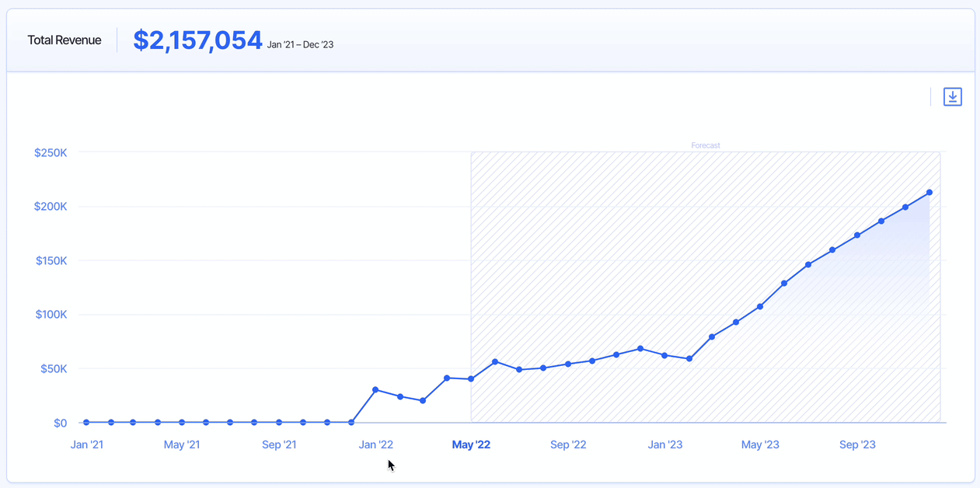Screen dimensions: 980x488
Task: Click the Forecast label above shaded region
Action: point(706,145)
